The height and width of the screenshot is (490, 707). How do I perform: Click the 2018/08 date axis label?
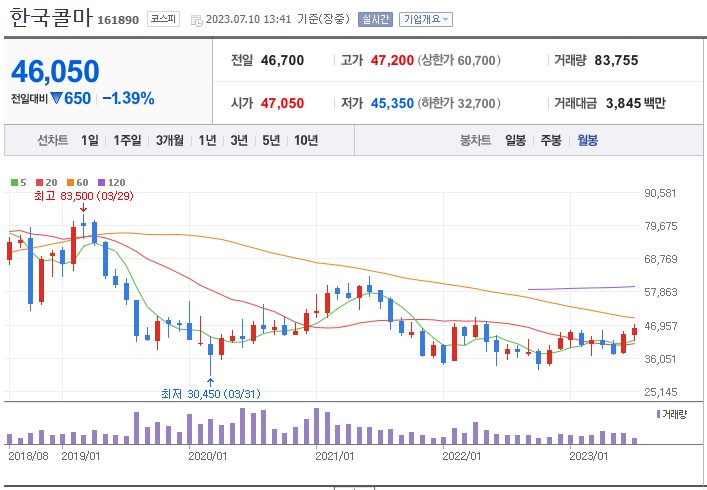click(x=28, y=456)
